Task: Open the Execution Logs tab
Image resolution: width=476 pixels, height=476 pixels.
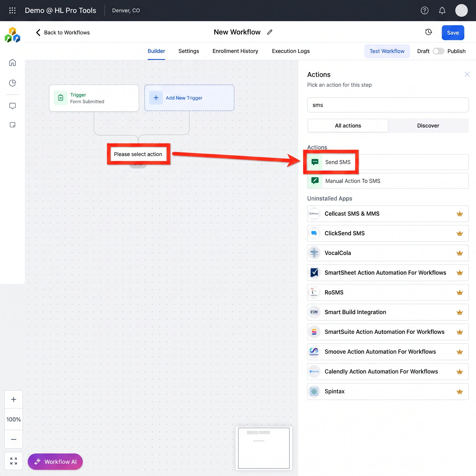Action: coord(291,51)
